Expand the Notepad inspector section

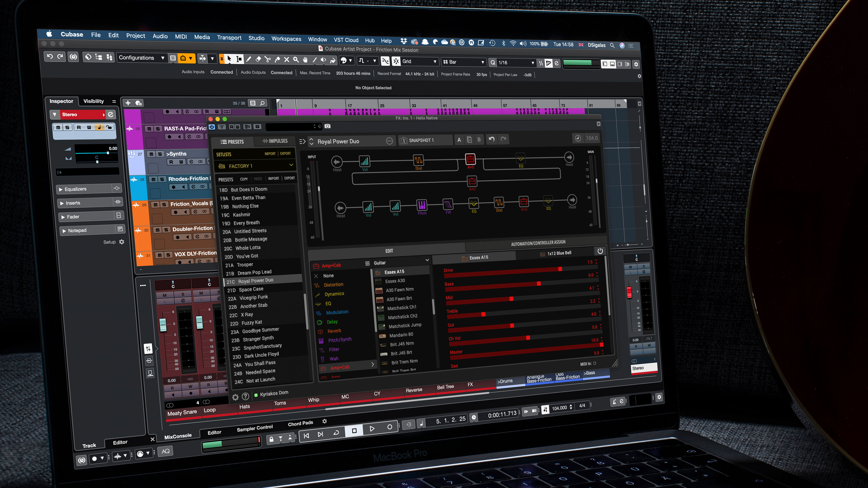[93, 230]
